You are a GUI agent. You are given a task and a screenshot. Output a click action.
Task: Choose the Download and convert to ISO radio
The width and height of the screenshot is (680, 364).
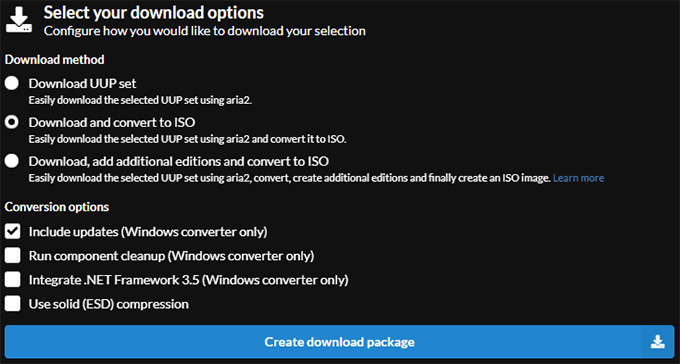click(x=12, y=122)
